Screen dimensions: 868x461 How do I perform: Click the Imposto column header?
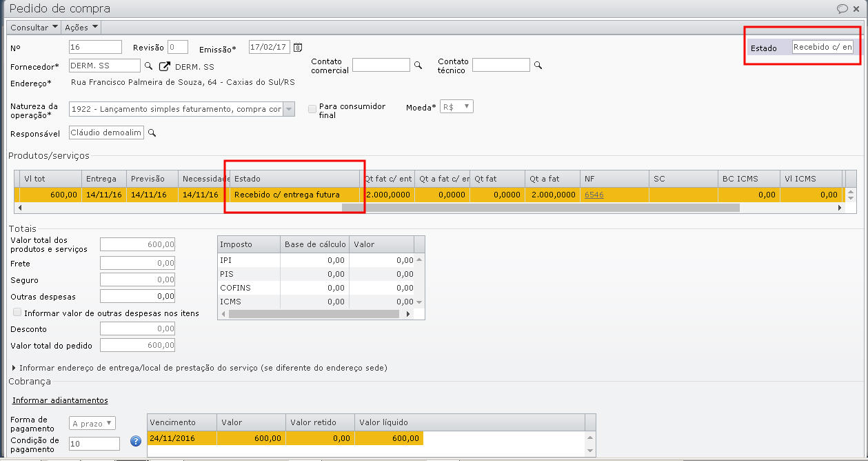tap(249, 244)
